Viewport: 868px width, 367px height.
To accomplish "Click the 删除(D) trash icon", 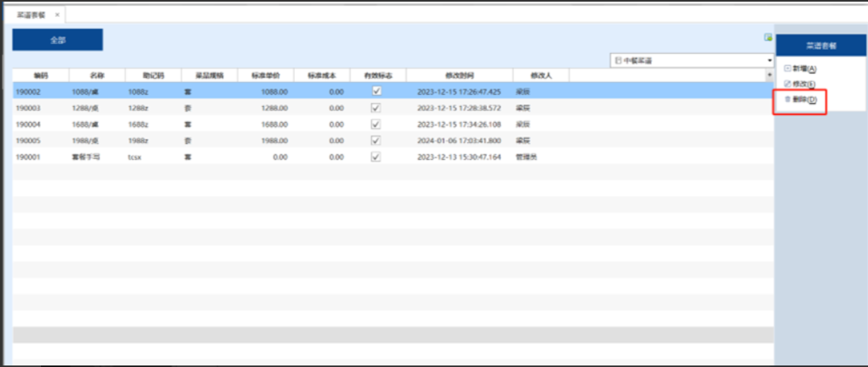I will pyautogui.click(x=788, y=100).
